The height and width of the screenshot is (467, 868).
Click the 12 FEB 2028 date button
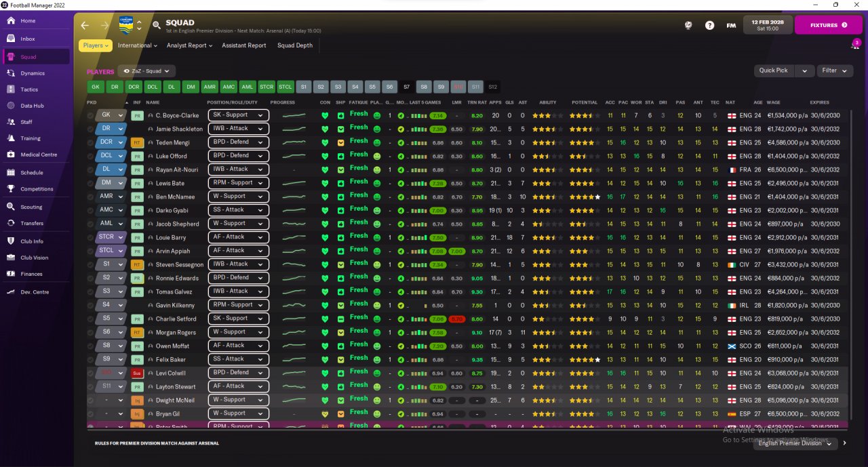tap(768, 25)
